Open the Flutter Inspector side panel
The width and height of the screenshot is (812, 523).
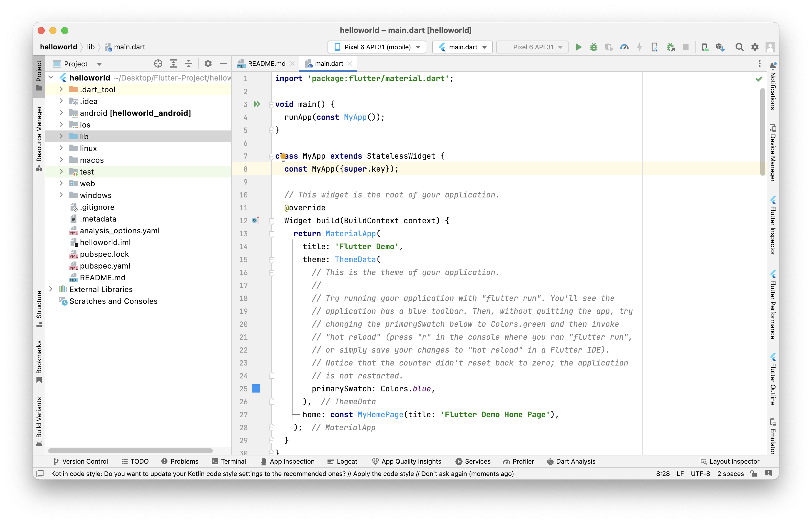(773, 226)
